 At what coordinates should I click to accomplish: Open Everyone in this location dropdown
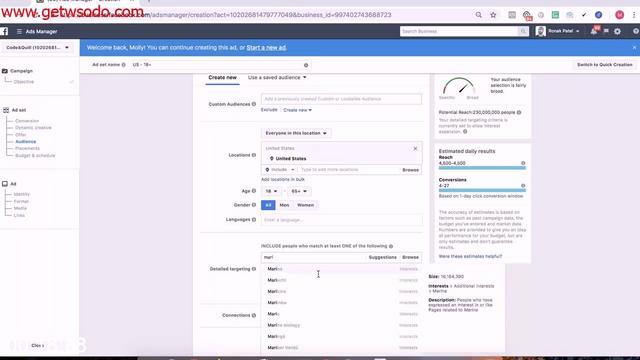point(296,133)
